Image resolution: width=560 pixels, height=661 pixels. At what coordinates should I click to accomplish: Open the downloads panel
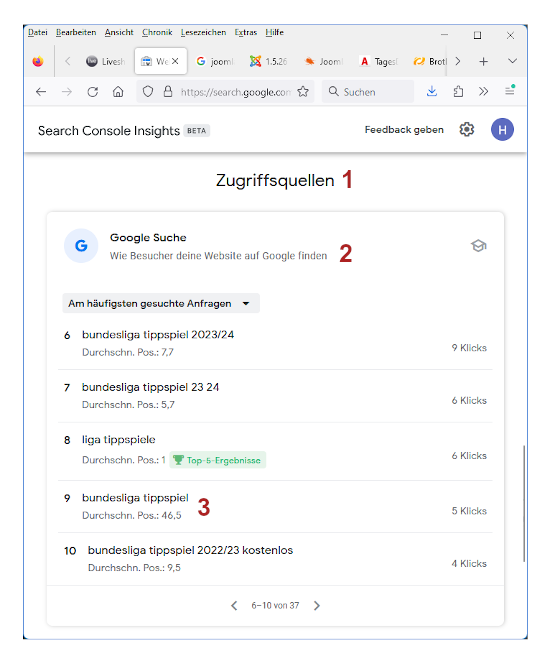coord(432,91)
